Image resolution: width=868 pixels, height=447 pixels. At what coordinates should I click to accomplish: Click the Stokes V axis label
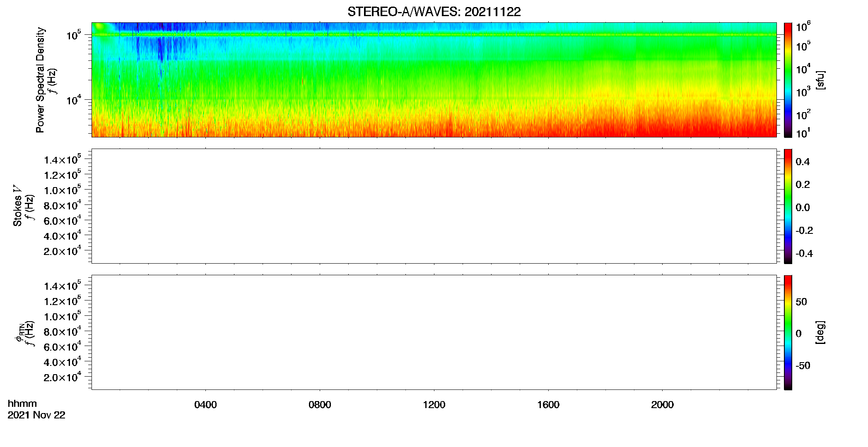coord(17,206)
